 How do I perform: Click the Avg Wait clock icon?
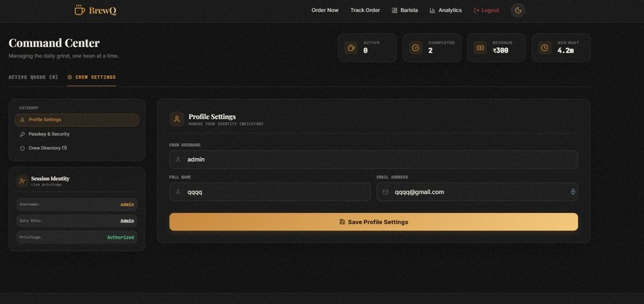pyautogui.click(x=545, y=48)
